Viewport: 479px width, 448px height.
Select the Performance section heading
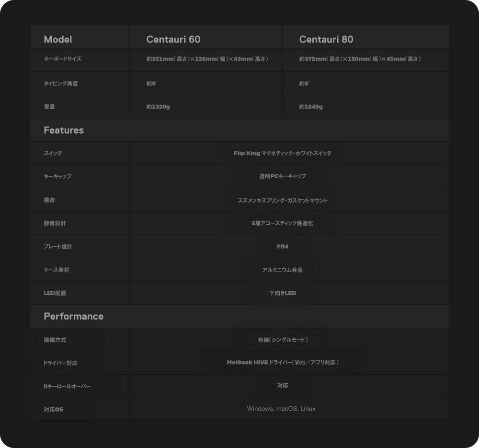pos(73,316)
